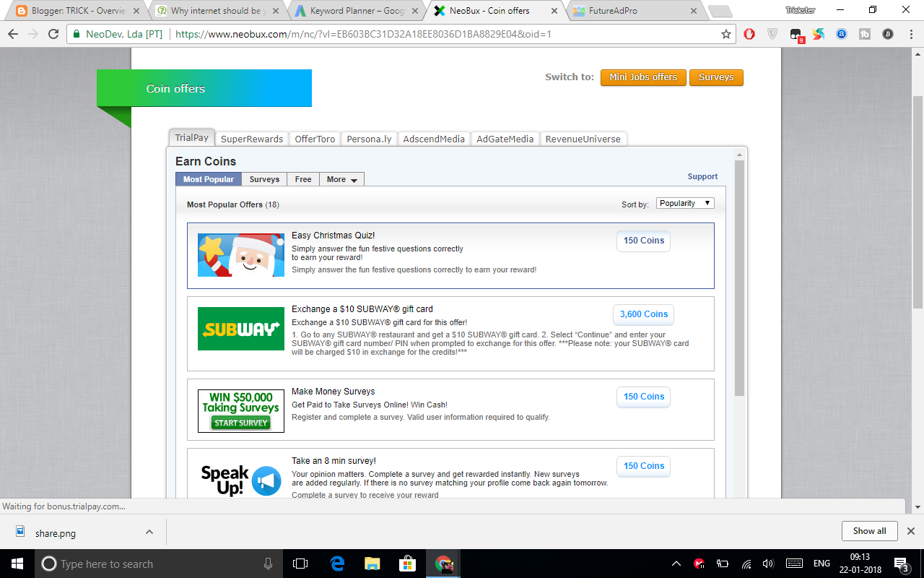Claim 150 Coins for 8 min survey

pos(643,466)
